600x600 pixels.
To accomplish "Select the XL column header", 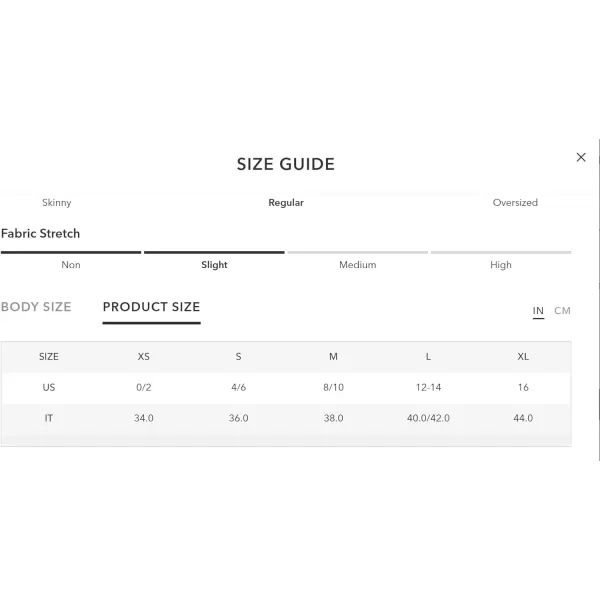I will tap(523, 357).
